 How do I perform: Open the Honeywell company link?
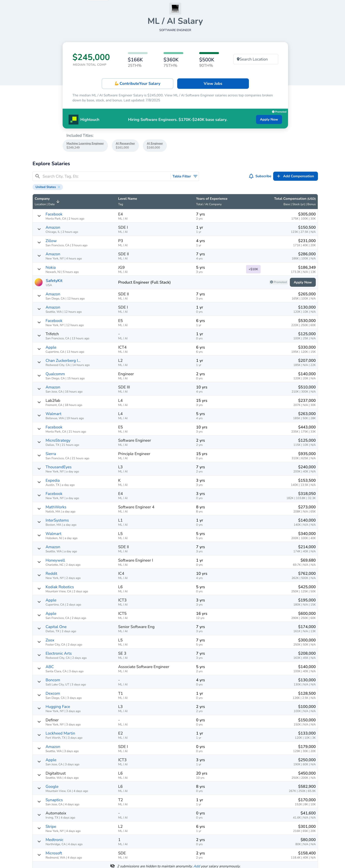55,560
